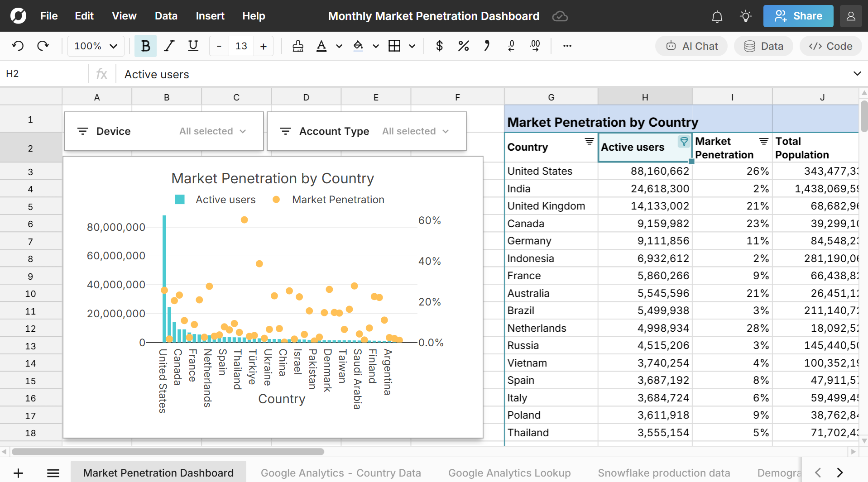Undo the last action
This screenshot has height=482, width=868.
coord(18,46)
